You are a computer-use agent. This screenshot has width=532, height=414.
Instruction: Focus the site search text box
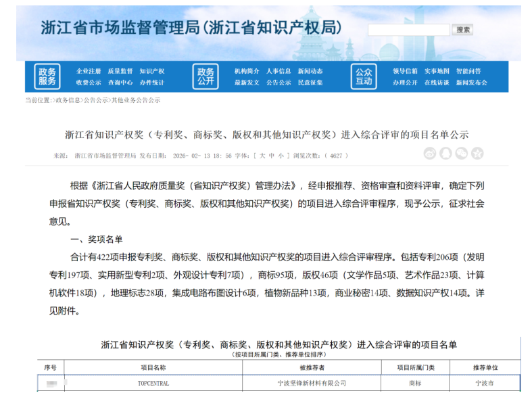(x=408, y=30)
